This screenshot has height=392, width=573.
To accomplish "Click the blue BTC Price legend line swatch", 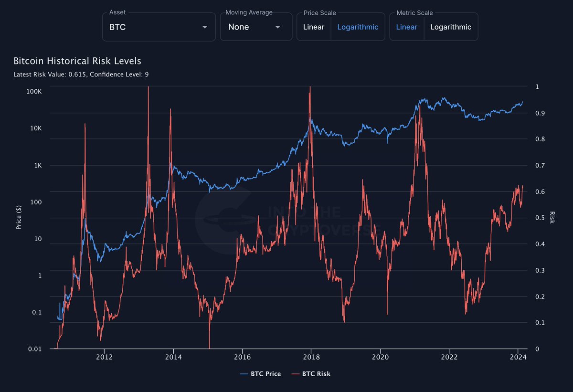I will pos(244,374).
